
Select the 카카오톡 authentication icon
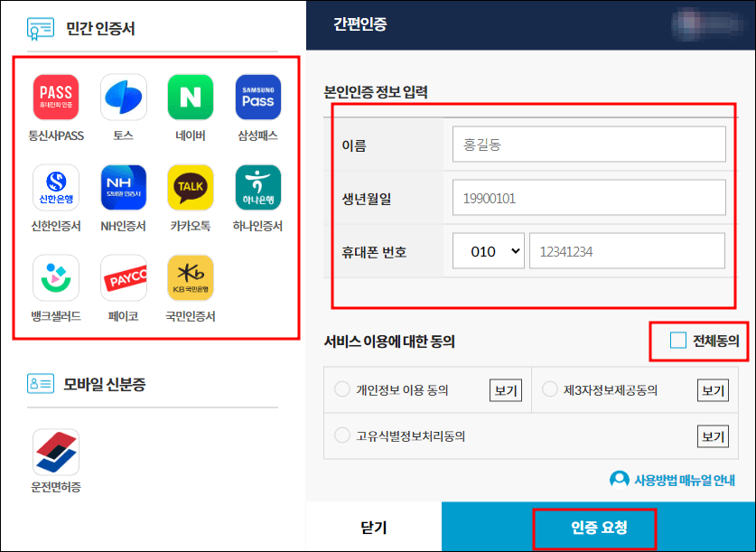pos(191,188)
